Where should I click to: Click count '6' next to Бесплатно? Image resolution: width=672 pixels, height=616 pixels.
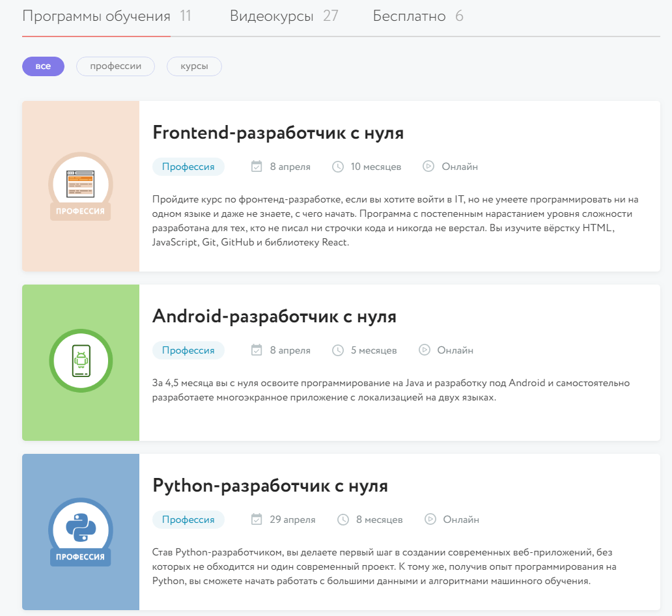(x=459, y=16)
